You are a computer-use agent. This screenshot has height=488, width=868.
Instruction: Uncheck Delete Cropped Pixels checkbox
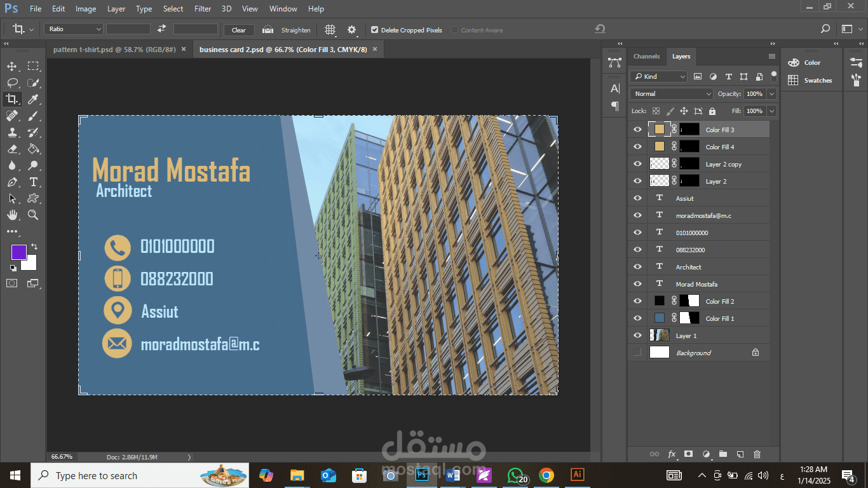[x=374, y=30]
